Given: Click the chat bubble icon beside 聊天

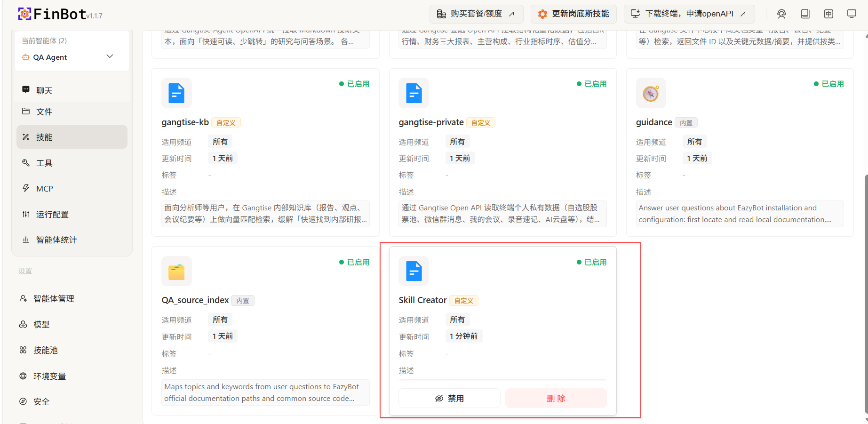Looking at the screenshot, I should tap(26, 89).
